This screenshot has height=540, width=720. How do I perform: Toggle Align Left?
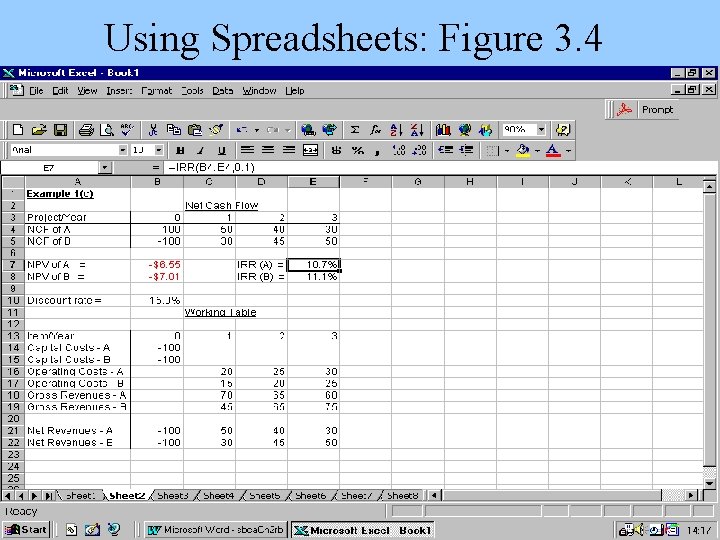(248, 150)
